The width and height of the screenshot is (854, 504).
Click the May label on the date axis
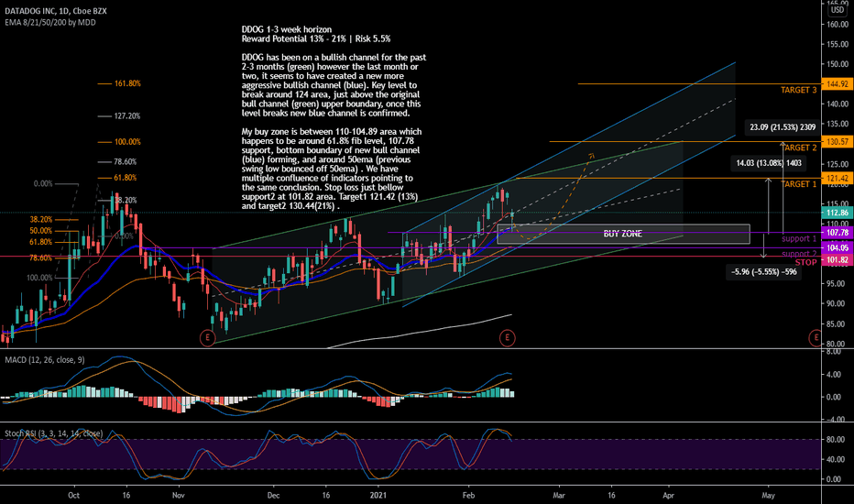[768, 495]
